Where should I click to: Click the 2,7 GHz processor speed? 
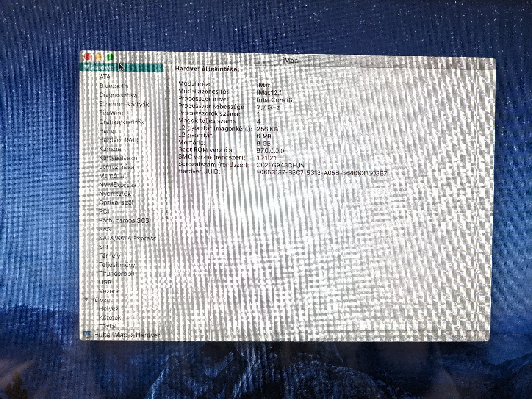268,107
